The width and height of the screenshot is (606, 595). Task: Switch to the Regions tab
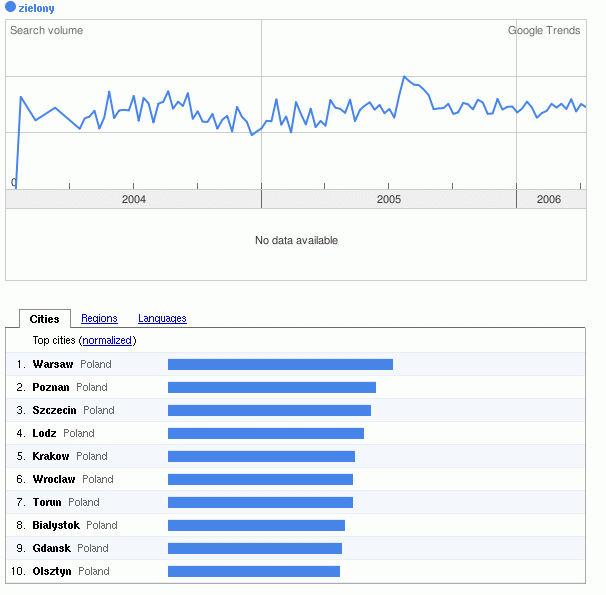[x=99, y=318]
